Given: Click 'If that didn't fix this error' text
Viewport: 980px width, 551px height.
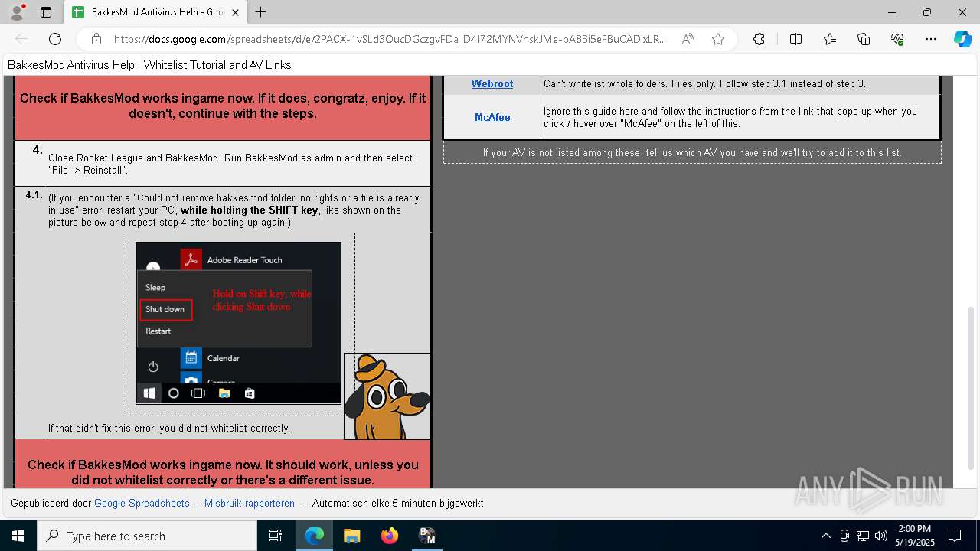Looking at the screenshot, I should pos(169,429).
